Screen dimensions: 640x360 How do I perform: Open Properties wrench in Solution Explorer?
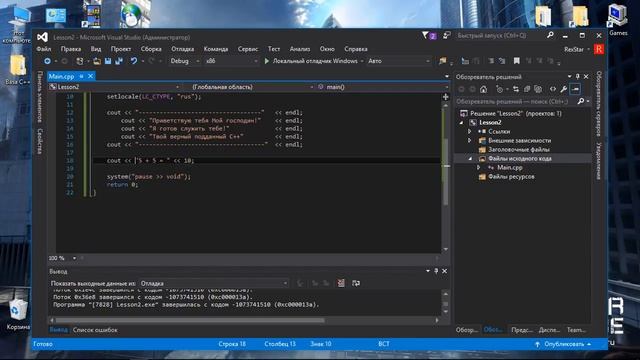pos(564,89)
